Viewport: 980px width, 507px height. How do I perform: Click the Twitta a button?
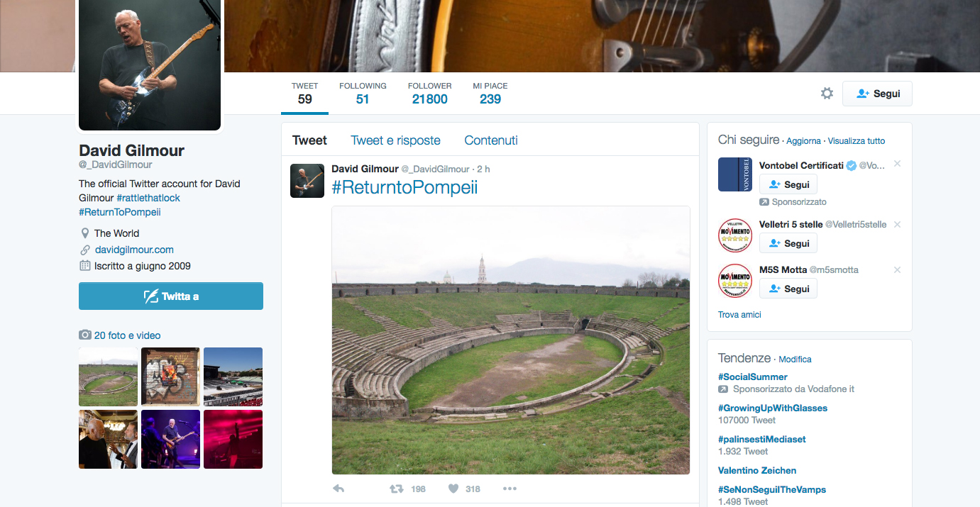[x=171, y=296]
